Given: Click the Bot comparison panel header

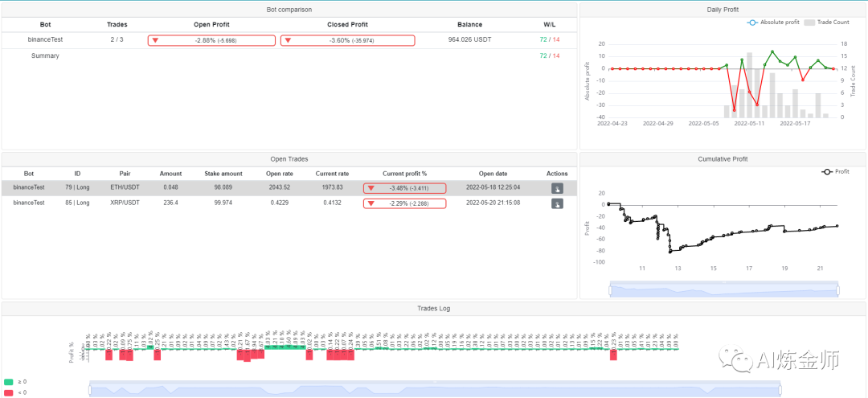Looking at the screenshot, I should pyautogui.click(x=289, y=10).
